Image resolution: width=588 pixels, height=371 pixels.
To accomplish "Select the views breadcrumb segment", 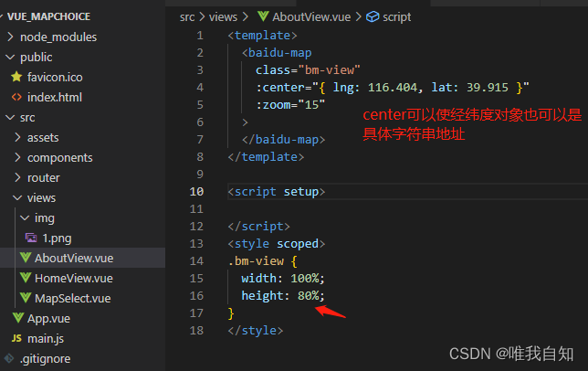I will pos(223,16).
